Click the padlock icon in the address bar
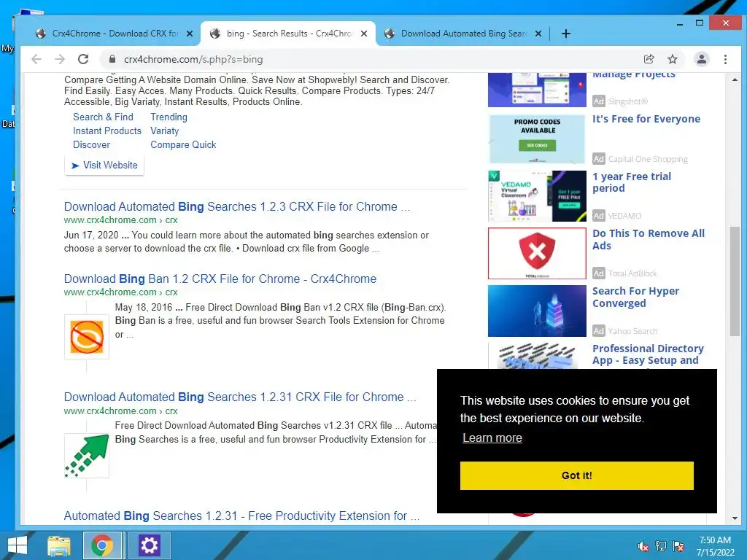Screen dimensions: 747x560 tap(112, 59)
